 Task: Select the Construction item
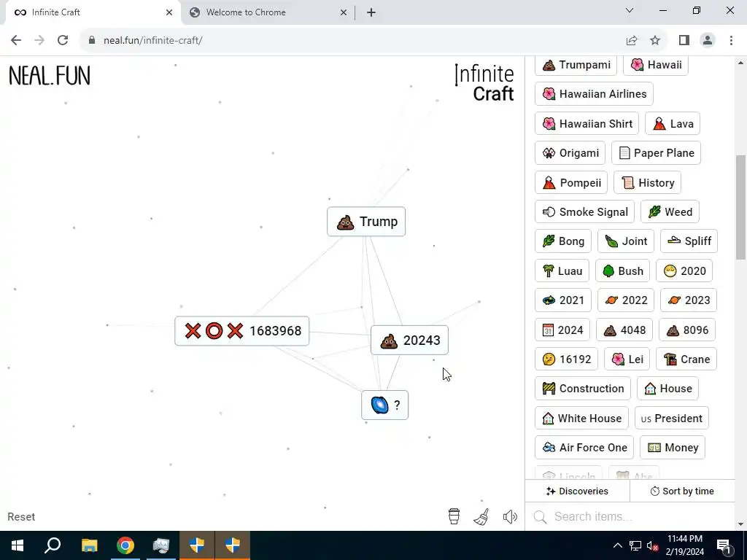pyautogui.click(x=583, y=389)
